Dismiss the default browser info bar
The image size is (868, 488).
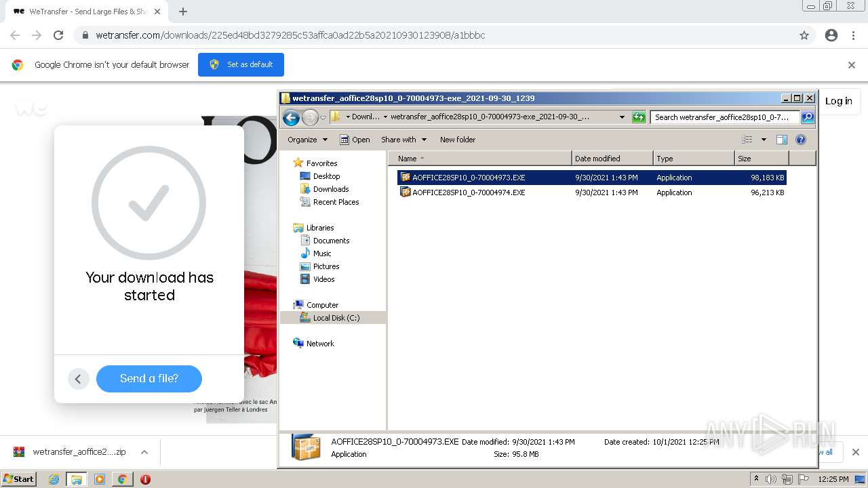pyautogui.click(x=852, y=65)
